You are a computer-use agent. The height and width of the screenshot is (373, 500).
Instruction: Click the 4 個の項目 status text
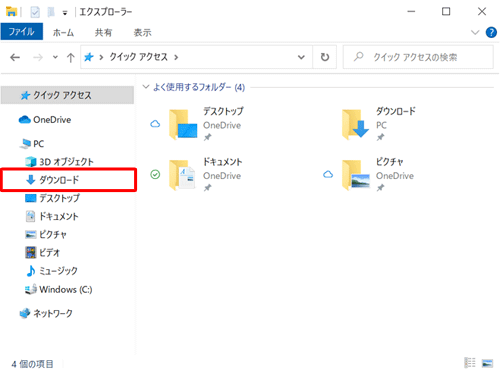pos(33,364)
